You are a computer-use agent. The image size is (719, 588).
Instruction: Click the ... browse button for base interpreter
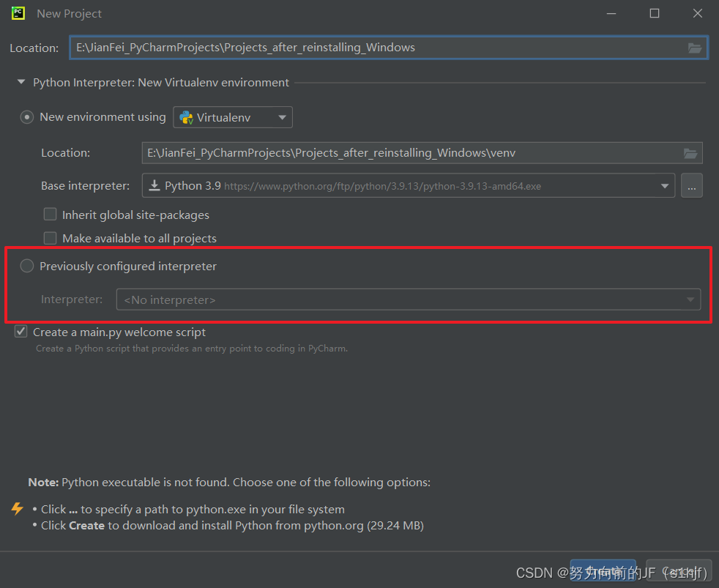(691, 185)
